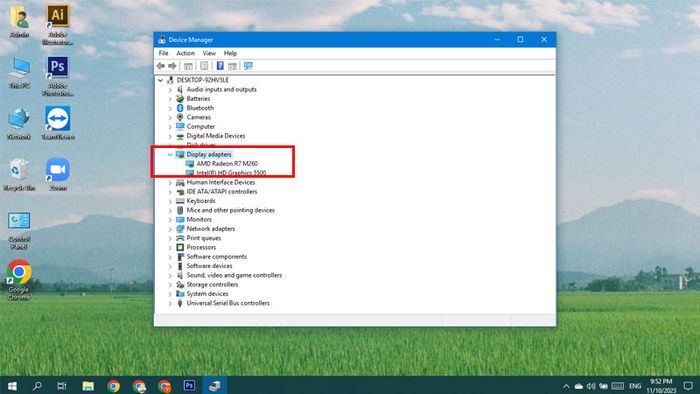Expand the Processors category arrow
The height and width of the screenshot is (394, 700).
(170, 247)
